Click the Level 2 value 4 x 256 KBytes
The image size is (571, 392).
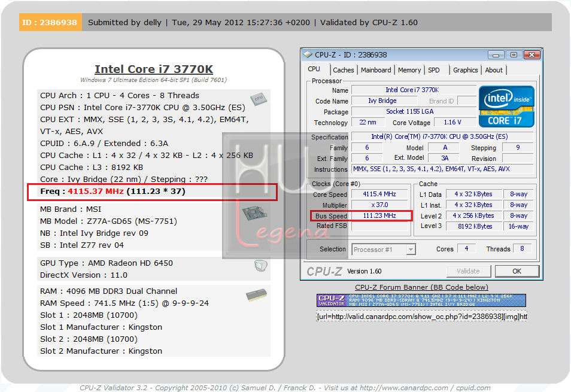coord(473,215)
